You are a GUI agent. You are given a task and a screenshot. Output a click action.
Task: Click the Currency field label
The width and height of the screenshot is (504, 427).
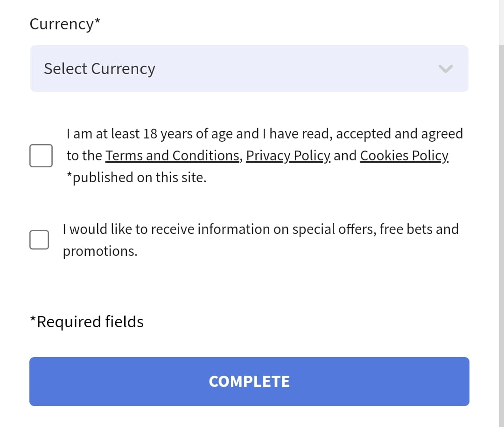(64, 24)
